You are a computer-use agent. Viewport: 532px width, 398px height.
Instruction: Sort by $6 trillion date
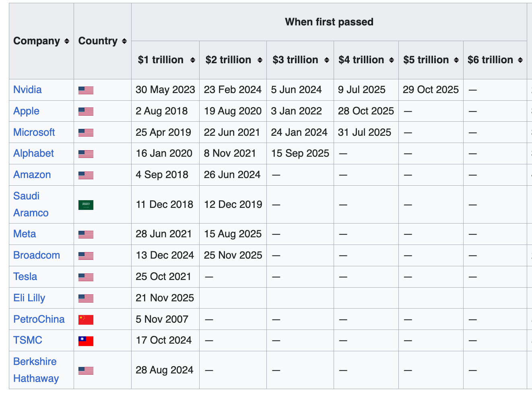click(520, 60)
